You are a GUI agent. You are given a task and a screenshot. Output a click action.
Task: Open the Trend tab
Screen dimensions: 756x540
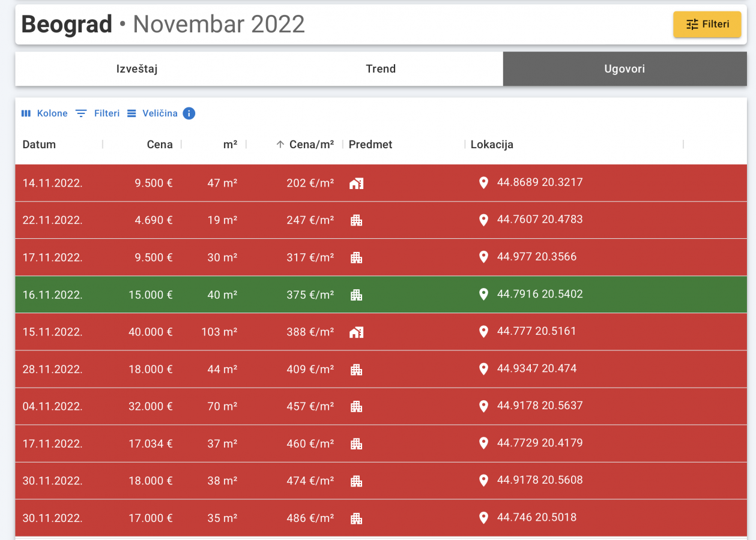point(381,69)
